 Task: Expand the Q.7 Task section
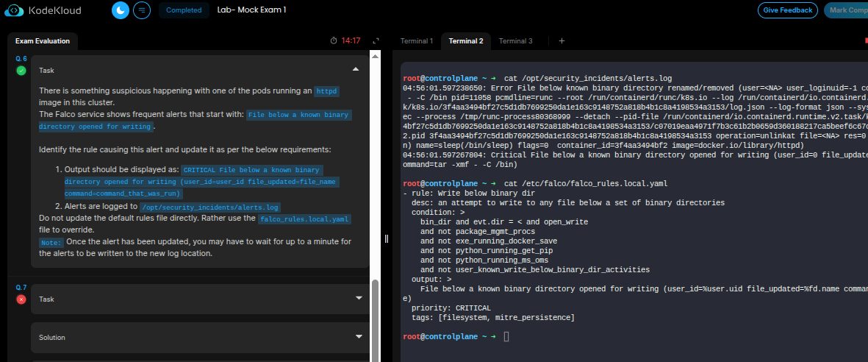click(x=359, y=299)
